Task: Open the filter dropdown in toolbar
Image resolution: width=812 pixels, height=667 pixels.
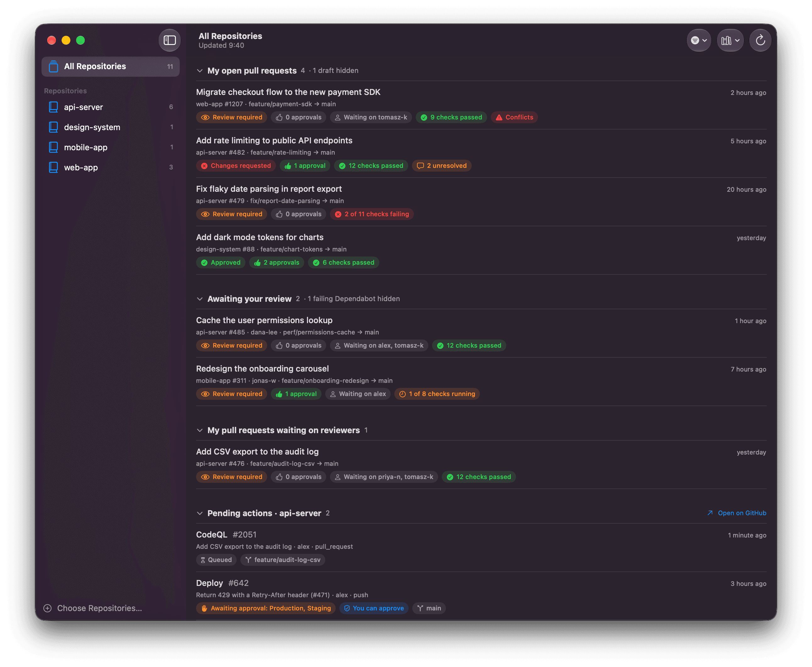Action: (x=698, y=40)
